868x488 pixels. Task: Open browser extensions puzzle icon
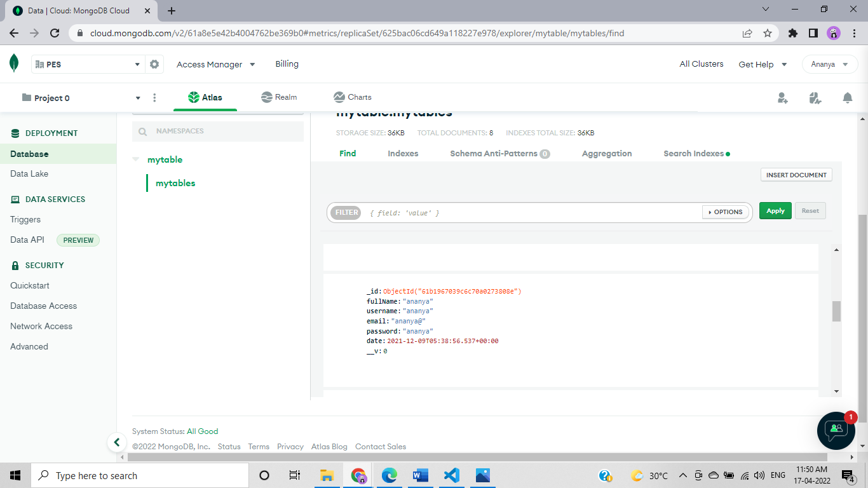792,33
